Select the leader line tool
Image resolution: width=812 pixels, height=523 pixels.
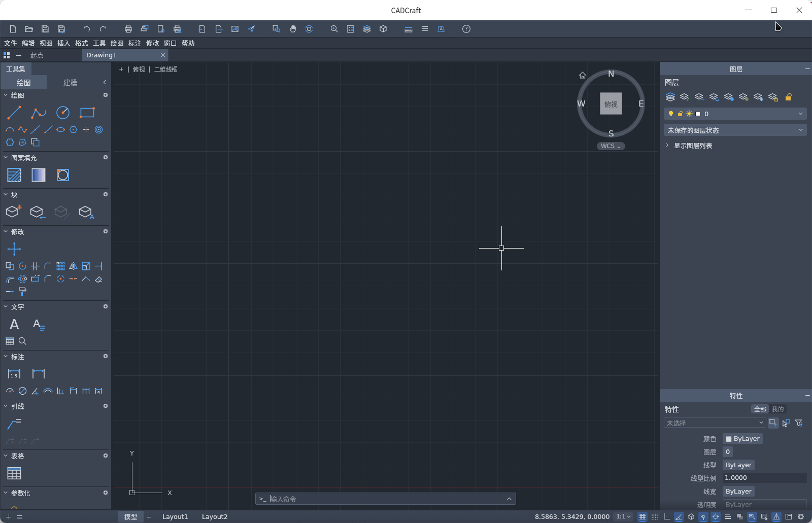pyautogui.click(x=14, y=424)
